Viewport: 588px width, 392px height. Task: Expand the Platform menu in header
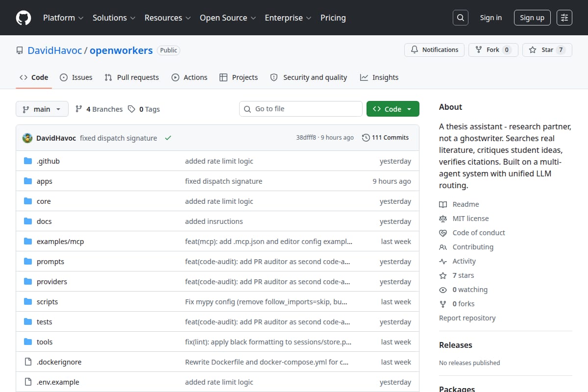63,18
